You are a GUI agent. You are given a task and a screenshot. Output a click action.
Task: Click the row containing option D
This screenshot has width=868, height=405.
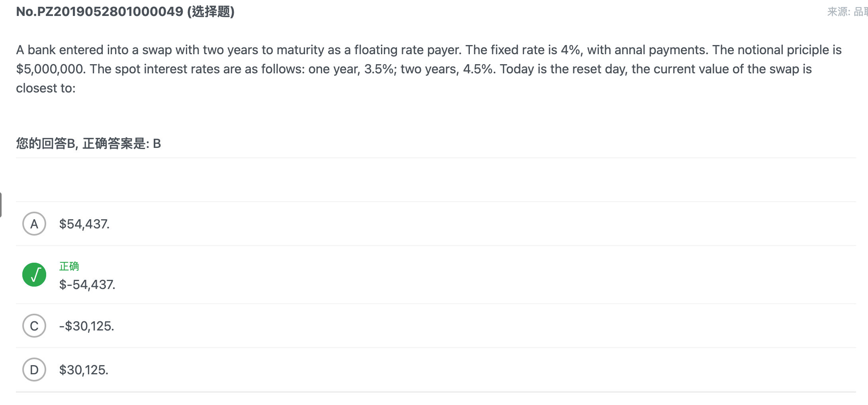tap(436, 370)
